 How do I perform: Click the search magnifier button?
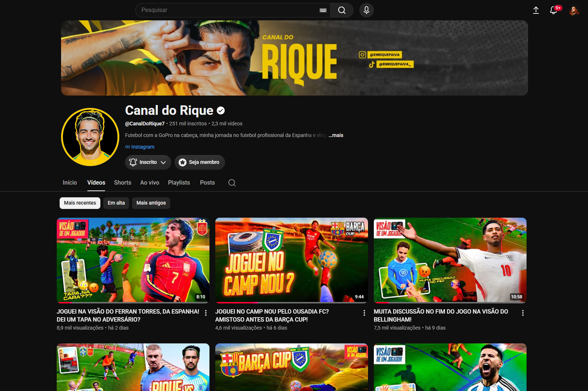tap(342, 10)
